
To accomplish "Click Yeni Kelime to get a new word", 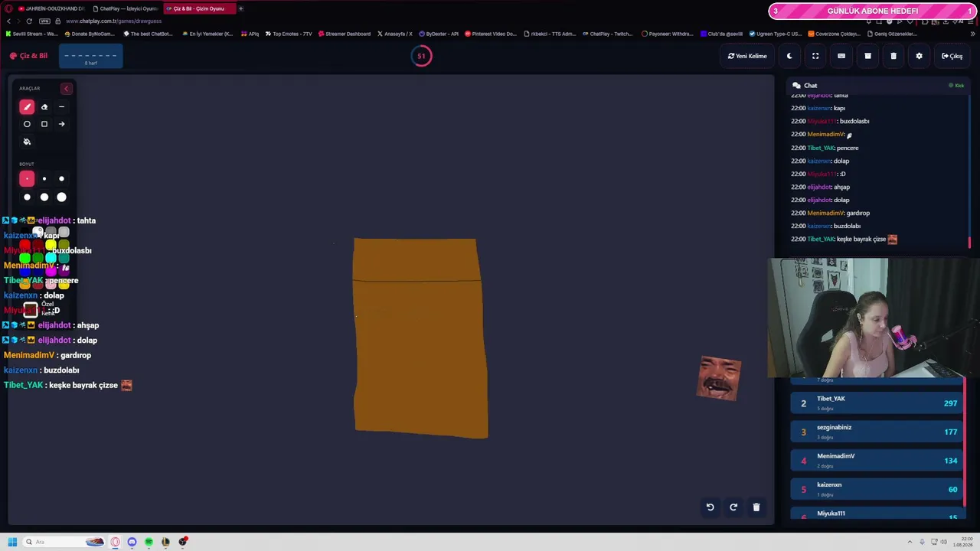I will click(x=747, y=56).
